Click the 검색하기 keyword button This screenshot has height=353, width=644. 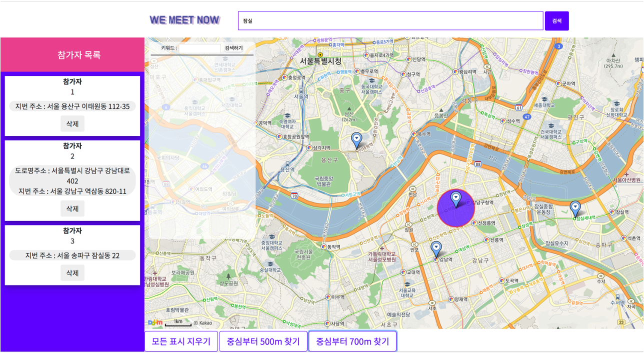click(233, 48)
